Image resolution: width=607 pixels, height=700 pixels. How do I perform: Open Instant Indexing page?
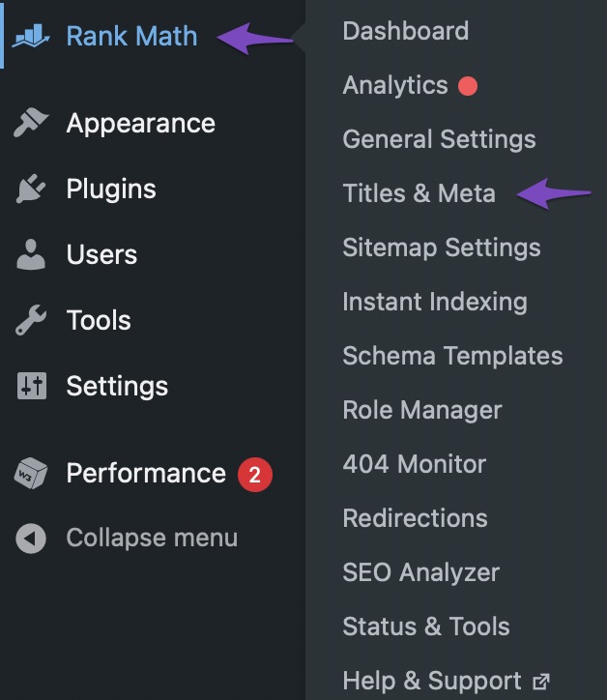(434, 302)
